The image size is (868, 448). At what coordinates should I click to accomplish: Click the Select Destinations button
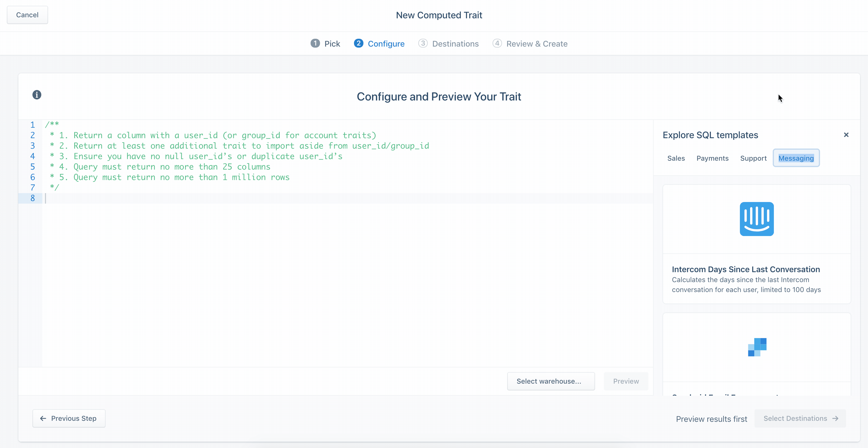800,418
